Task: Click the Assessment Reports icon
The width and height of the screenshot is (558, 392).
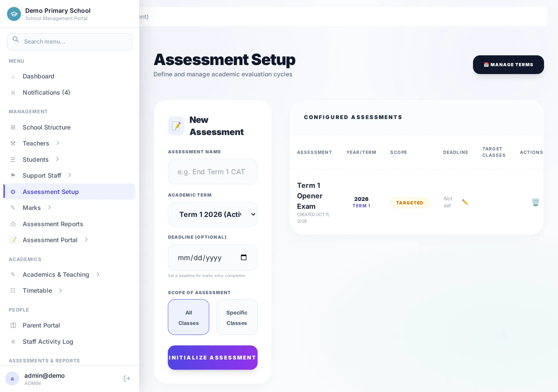Action: (x=13, y=224)
